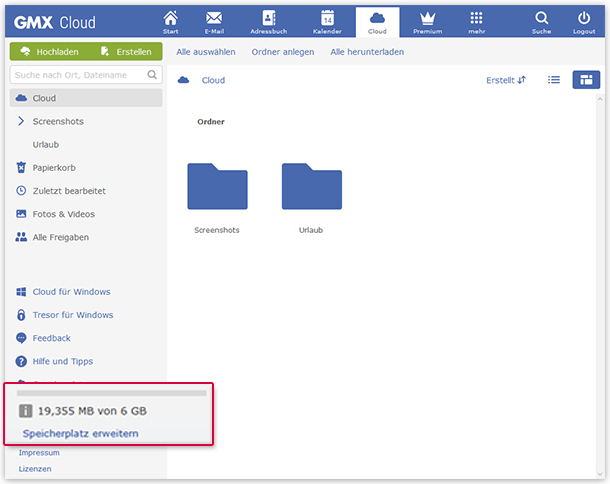Click the Alle auswählen link
Viewport: 610px width, 484px height.
pyautogui.click(x=205, y=52)
